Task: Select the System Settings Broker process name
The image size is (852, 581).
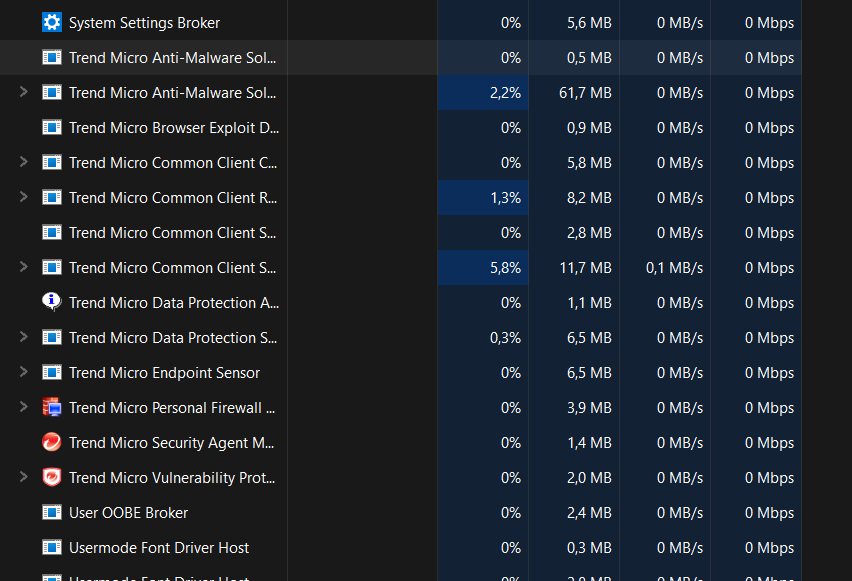Action: [x=144, y=22]
